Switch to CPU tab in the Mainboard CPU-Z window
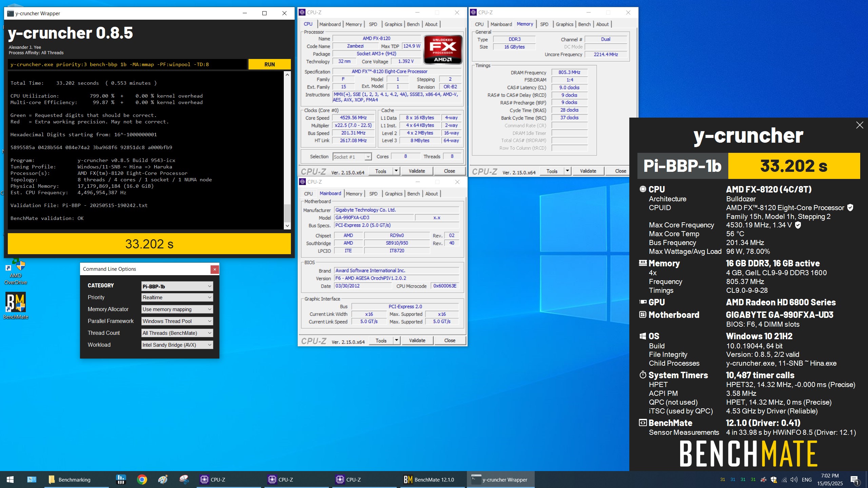 308,194
